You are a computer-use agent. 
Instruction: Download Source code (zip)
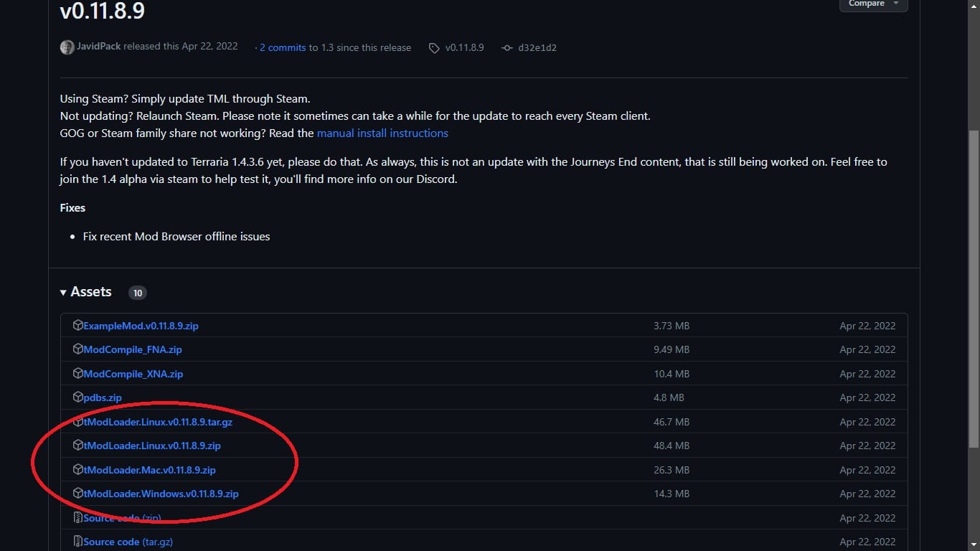(122, 518)
